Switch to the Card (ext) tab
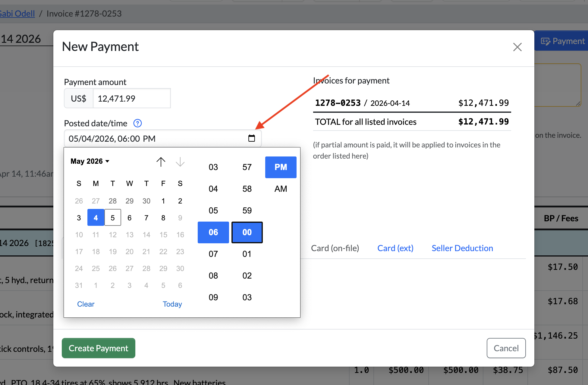 [x=395, y=248]
